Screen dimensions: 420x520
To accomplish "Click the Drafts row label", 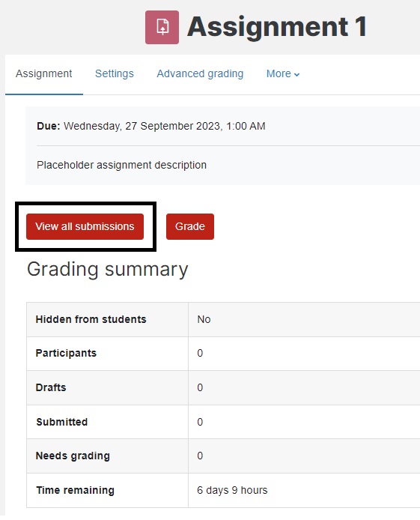I will [x=51, y=387].
